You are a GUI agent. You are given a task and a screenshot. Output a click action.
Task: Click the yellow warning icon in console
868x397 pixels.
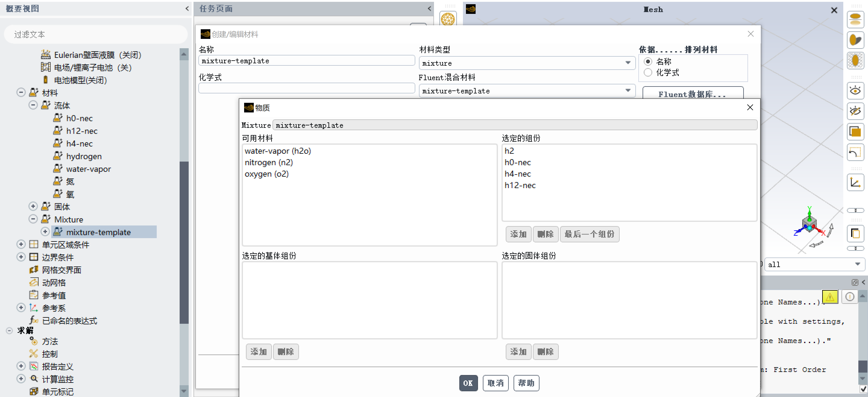(830, 297)
